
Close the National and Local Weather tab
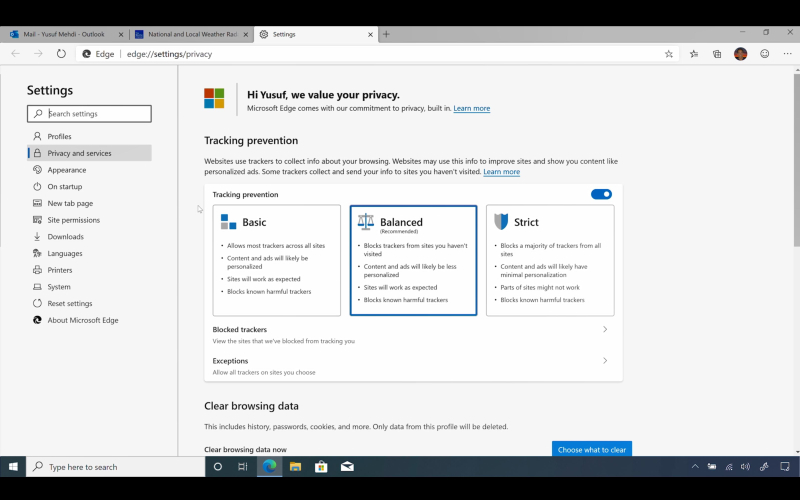[245, 35]
